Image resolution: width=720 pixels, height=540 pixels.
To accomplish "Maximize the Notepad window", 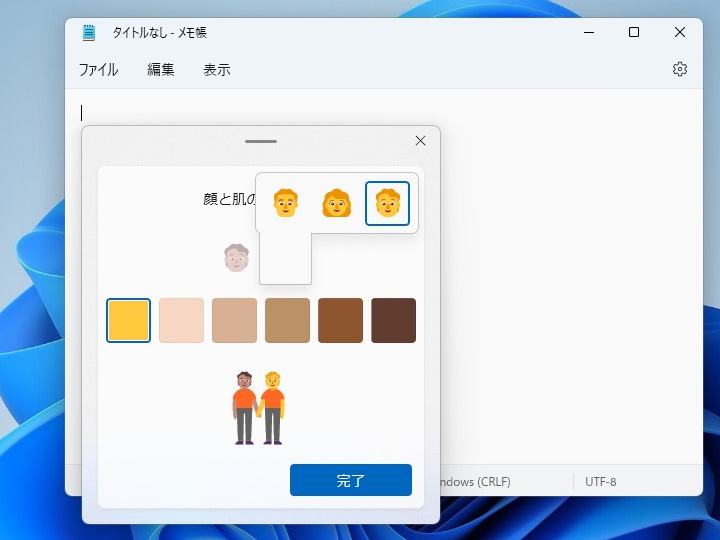I will [x=634, y=32].
